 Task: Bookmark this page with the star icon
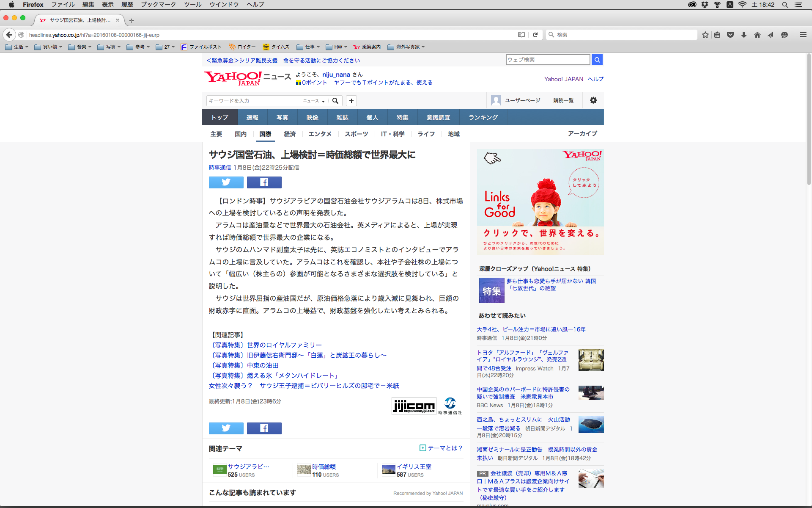pos(705,35)
